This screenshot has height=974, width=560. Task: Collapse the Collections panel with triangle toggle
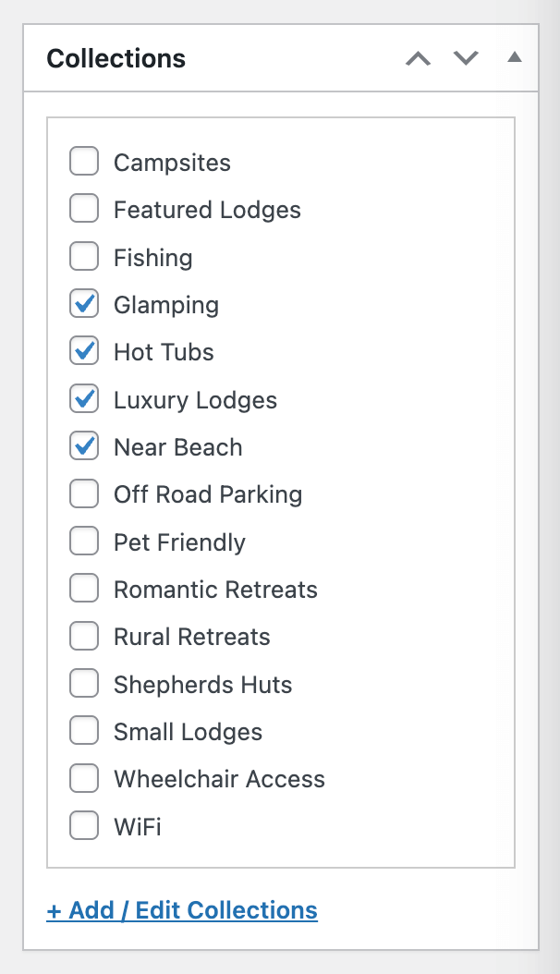pos(515,58)
